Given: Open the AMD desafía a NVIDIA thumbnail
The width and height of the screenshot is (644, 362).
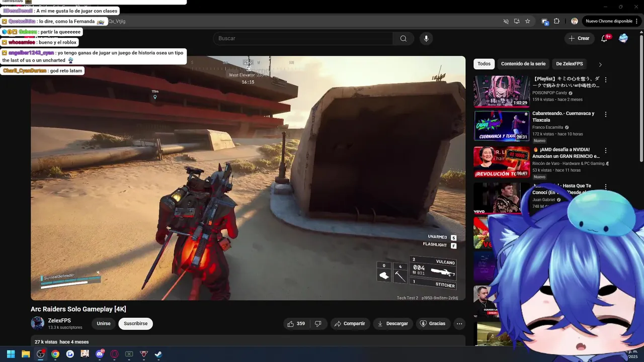Looking at the screenshot, I should tap(502, 162).
